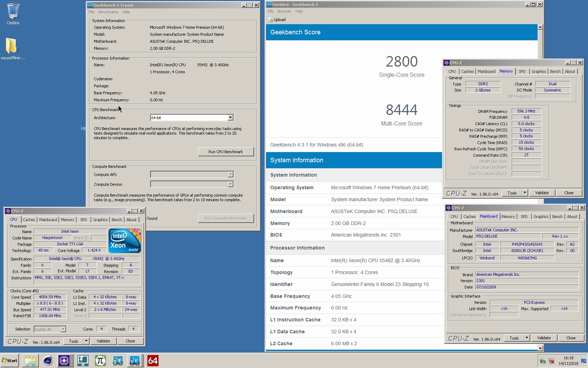Click CPU-Z processor window title icon
The width and height of the screenshot is (588, 368).
[x=8, y=211]
